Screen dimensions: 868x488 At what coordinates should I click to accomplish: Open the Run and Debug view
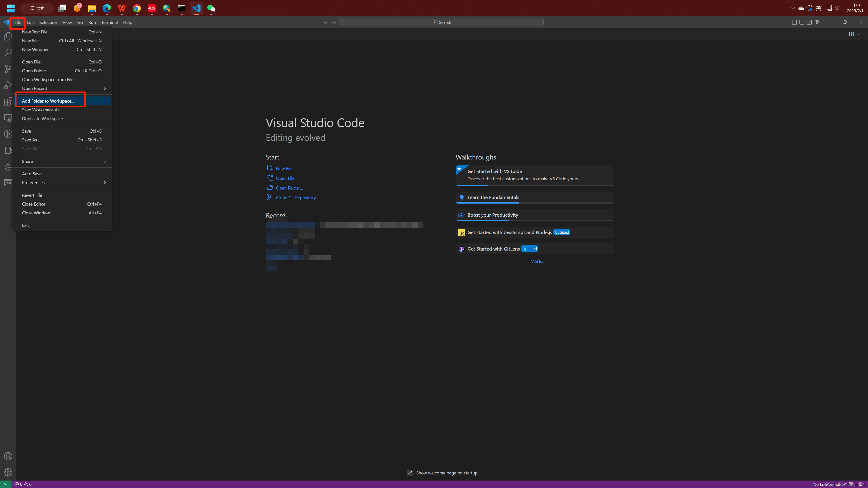click(x=8, y=85)
